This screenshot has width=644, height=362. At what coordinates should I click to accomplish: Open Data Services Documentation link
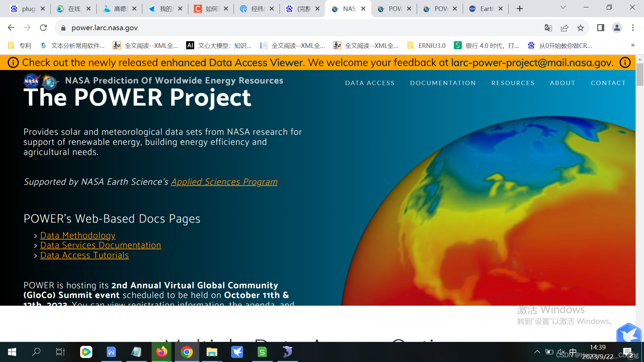[x=101, y=245]
